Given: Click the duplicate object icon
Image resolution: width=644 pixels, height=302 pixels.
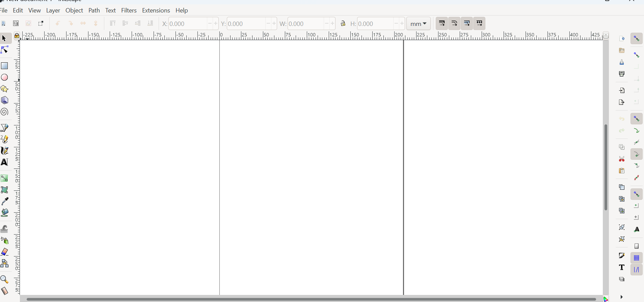Looking at the screenshot, I should pos(622,187).
